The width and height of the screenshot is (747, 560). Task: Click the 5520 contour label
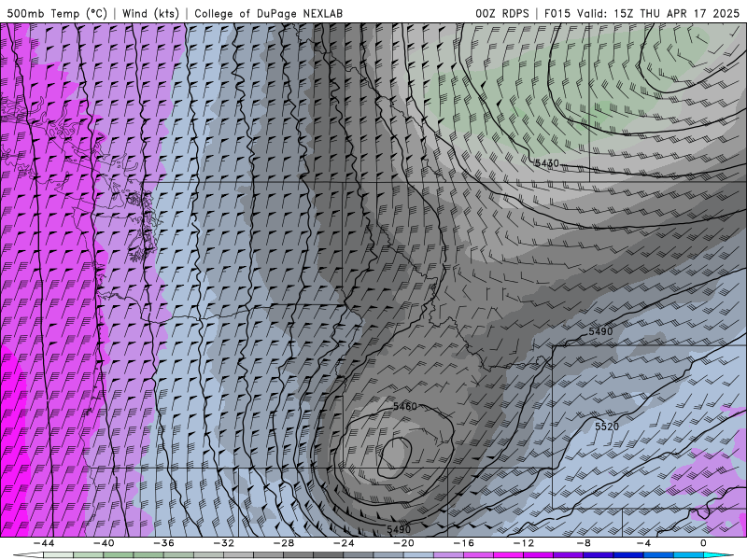(607, 427)
